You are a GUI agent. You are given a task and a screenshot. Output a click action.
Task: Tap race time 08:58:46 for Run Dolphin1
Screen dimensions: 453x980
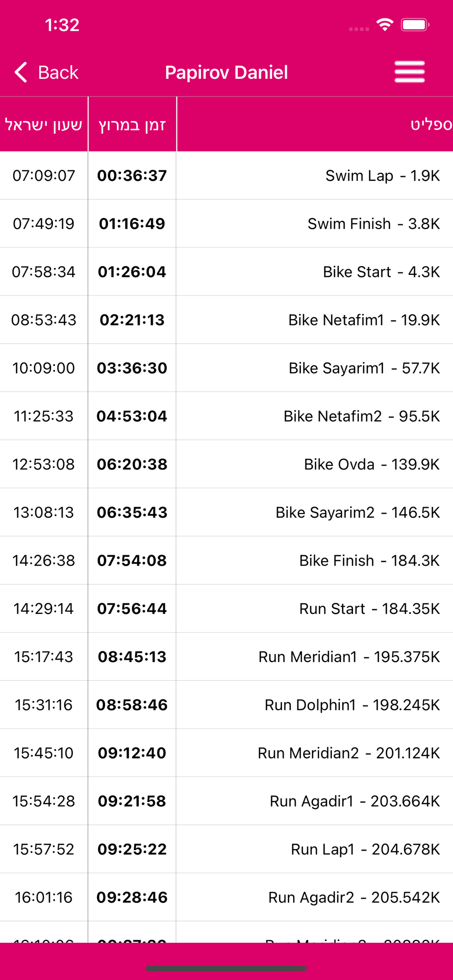[132, 705]
